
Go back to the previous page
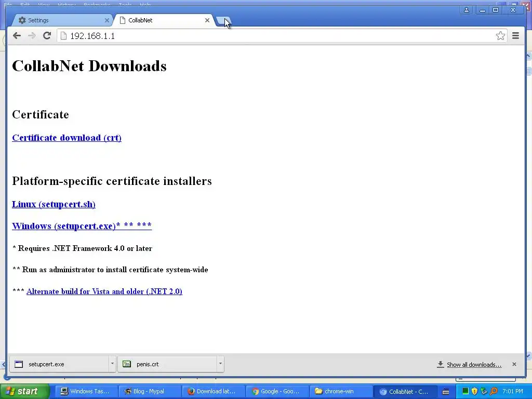click(17, 36)
